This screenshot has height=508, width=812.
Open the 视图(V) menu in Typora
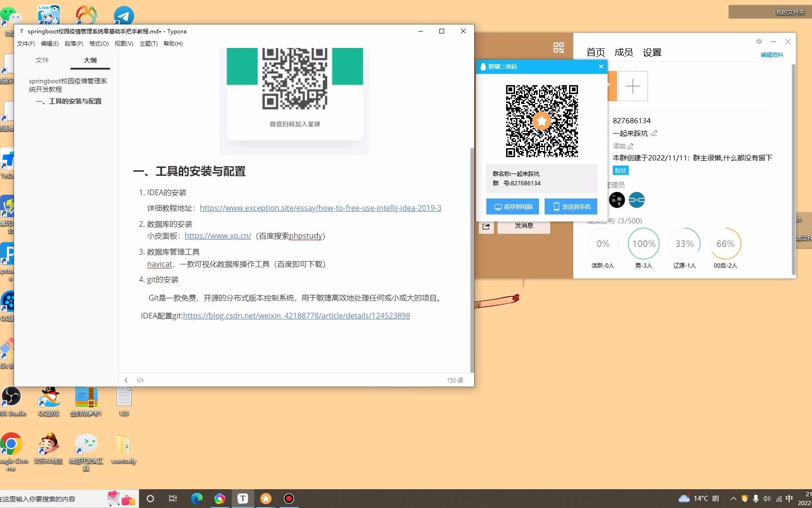124,44
